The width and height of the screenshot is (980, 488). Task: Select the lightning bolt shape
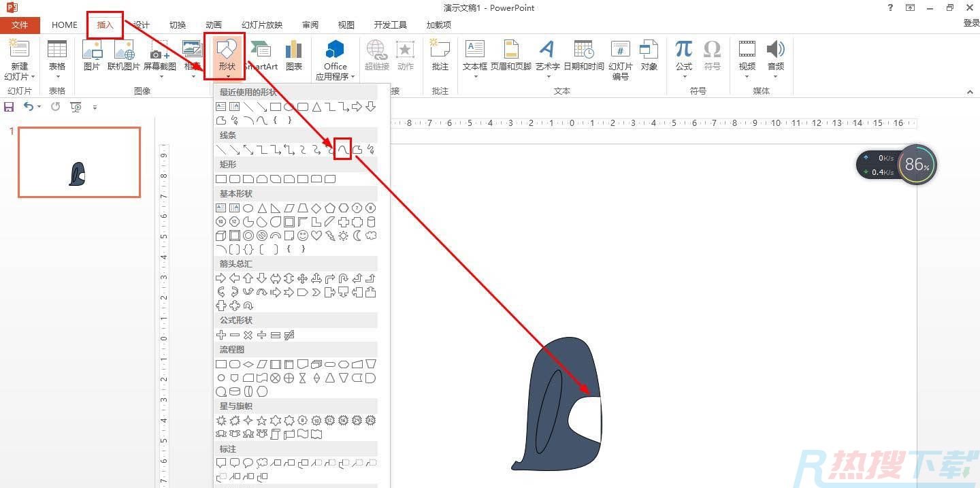330,235
